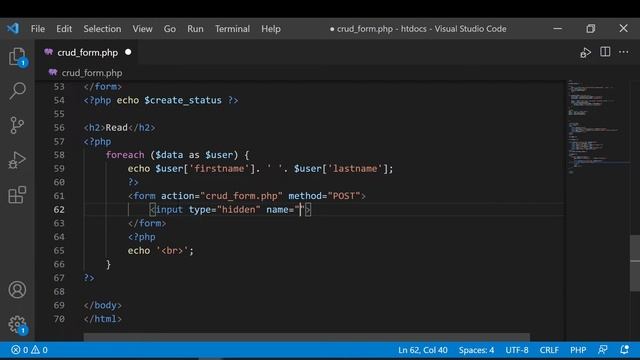Click line number 58 in gutter

[59, 155]
